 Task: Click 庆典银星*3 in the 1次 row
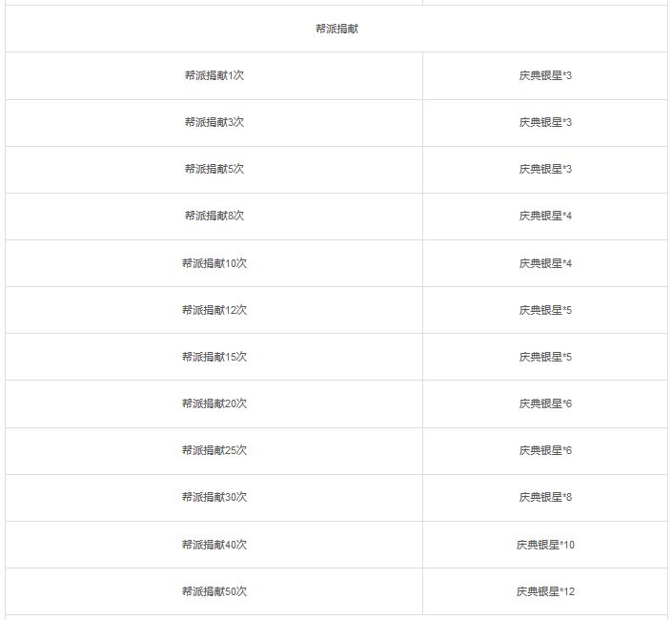(545, 76)
